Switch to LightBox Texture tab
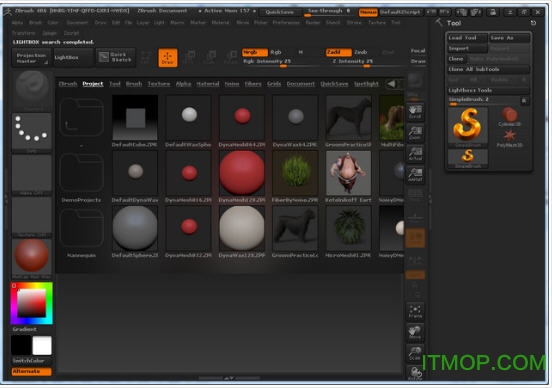Viewport: 552px width, 388px height. [x=159, y=84]
